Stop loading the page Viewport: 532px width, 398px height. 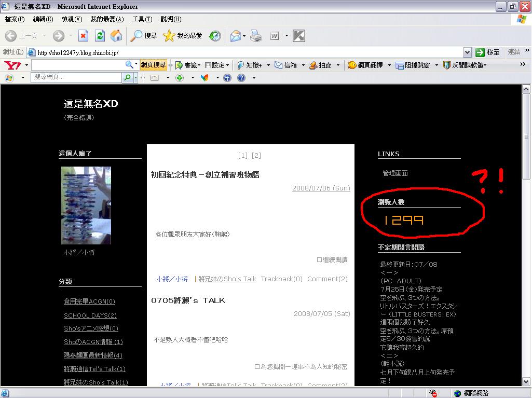[83, 36]
